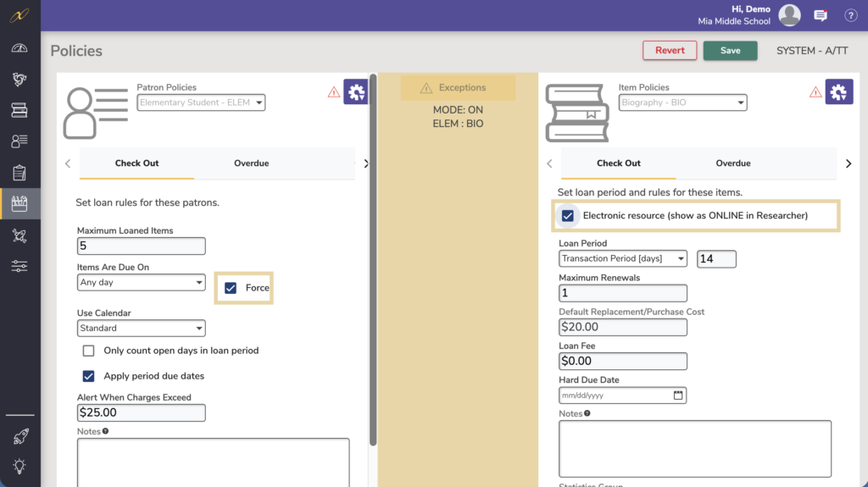Enable Only count open days in loan period
868x487 pixels.
(x=88, y=351)
